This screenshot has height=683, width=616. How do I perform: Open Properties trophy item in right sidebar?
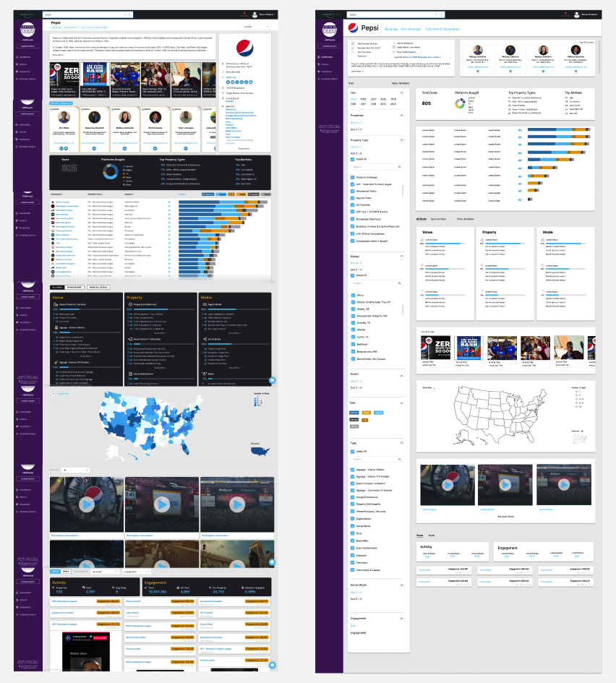click(x=325, y=72)
